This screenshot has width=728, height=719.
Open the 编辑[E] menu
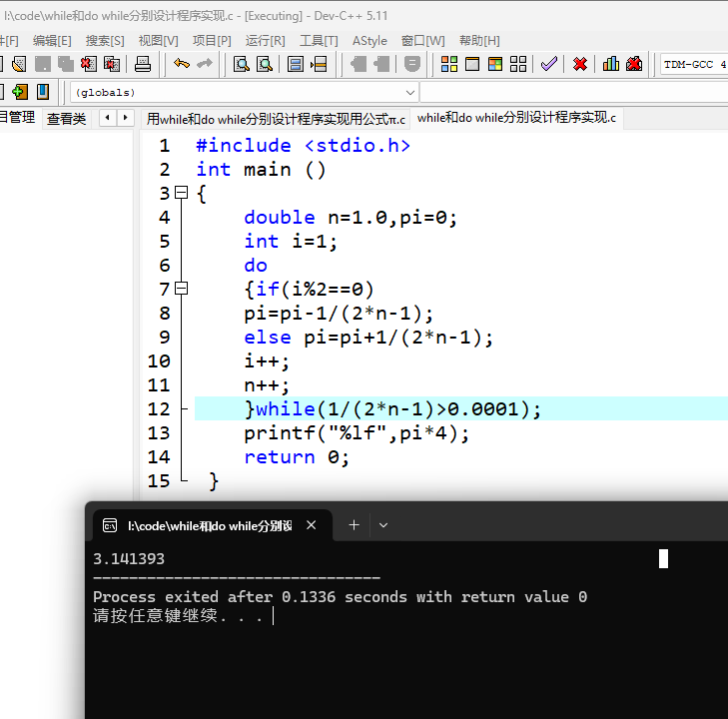(52, 41)
